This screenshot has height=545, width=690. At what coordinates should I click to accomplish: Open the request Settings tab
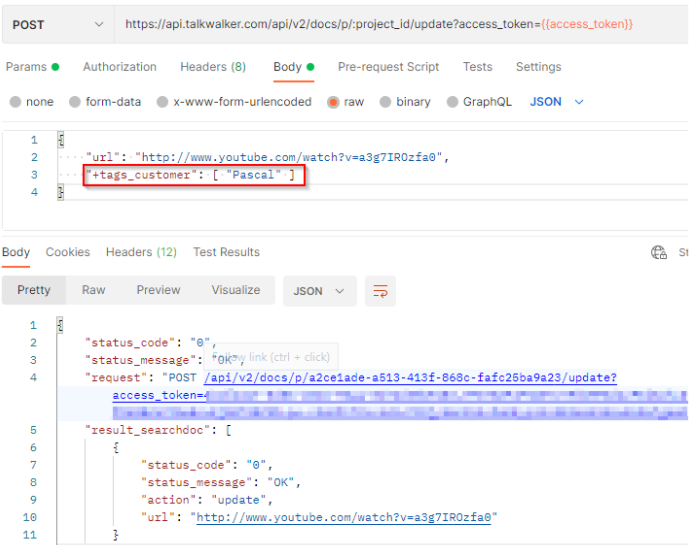539,67
